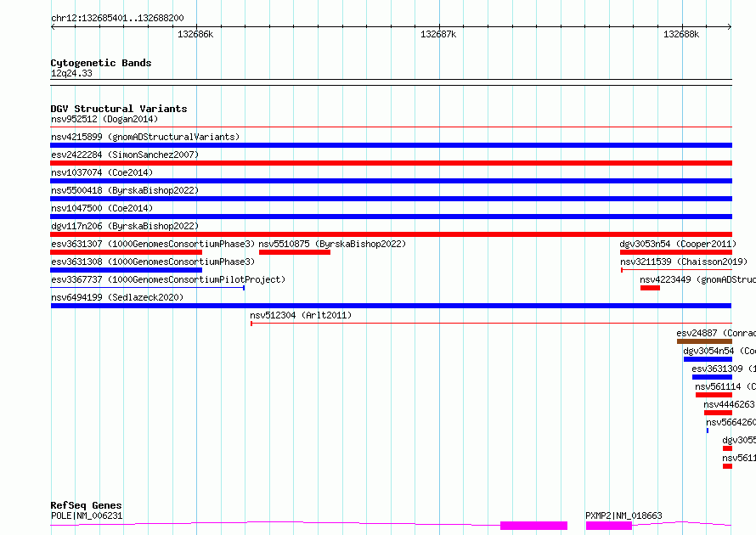Click the magenta POLE exon block

point(533,526)
